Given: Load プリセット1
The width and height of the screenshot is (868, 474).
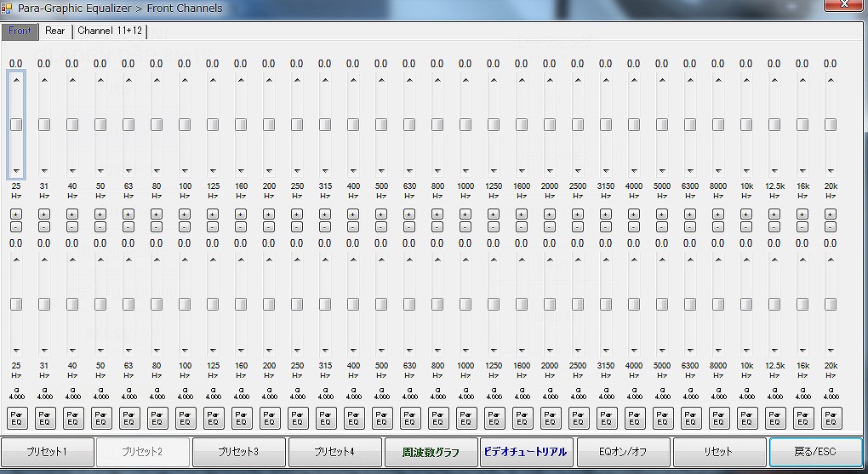Looking at the screenshot, I should (47, 452).
